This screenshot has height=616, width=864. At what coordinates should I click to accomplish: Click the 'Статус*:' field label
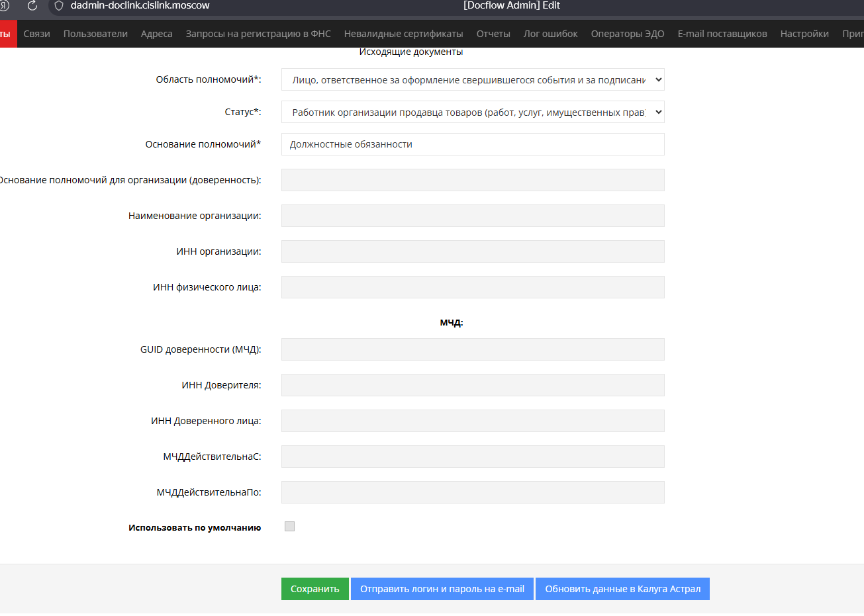point(243,112)
